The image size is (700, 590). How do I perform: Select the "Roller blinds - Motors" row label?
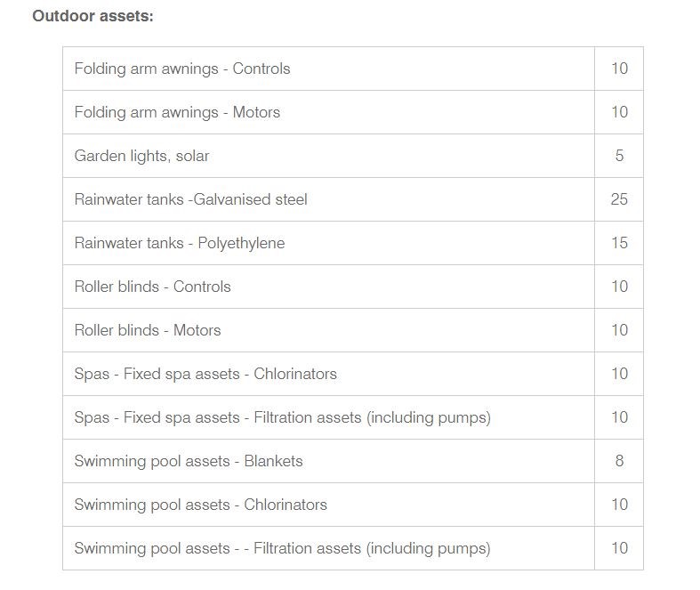click(148, 330)
